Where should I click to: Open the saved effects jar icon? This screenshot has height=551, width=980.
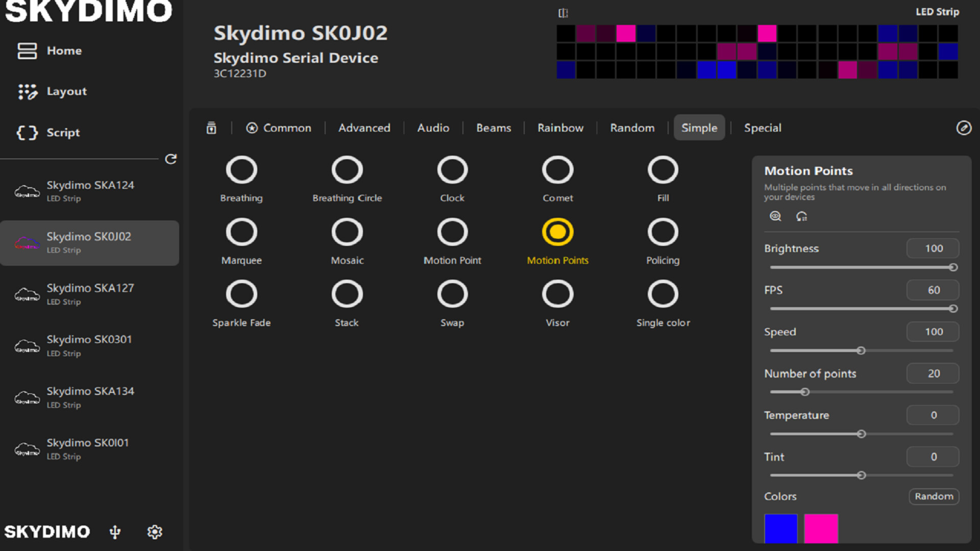point(211,128)
